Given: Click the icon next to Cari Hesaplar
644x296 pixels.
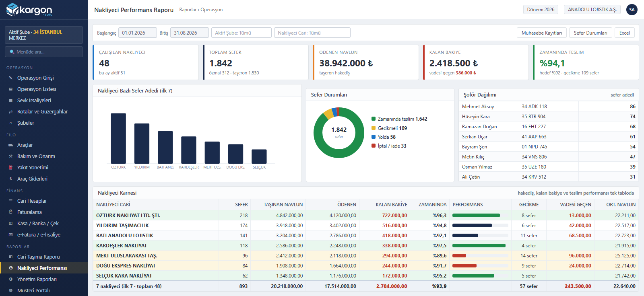Looking at the screenshot, I should click(x=11, y=201).
